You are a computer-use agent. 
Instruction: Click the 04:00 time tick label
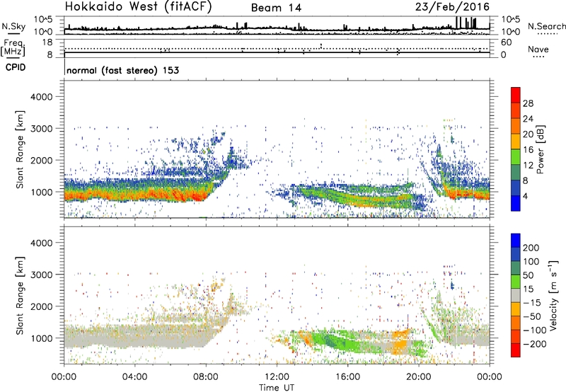[134, 377]
